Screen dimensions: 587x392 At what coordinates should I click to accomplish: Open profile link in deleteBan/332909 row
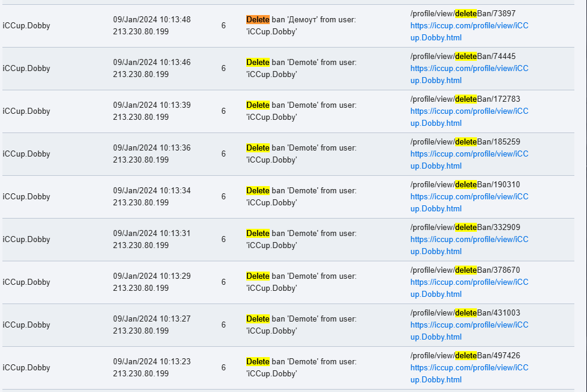[x=469, y=245]
